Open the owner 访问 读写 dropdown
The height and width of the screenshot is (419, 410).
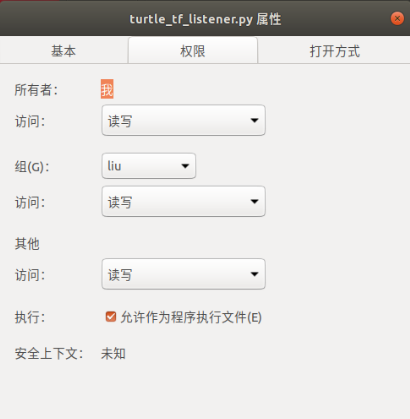point(184,120)
